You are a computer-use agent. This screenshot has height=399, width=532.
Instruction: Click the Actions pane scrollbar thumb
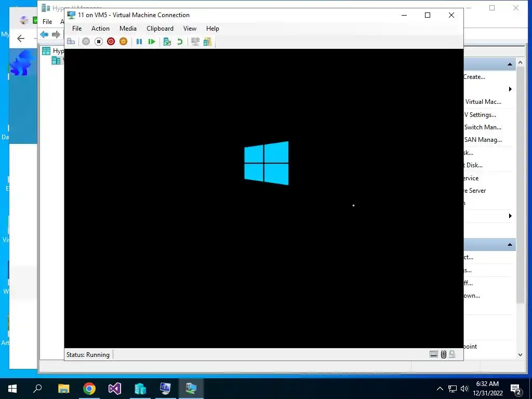(x=520, y=185)
